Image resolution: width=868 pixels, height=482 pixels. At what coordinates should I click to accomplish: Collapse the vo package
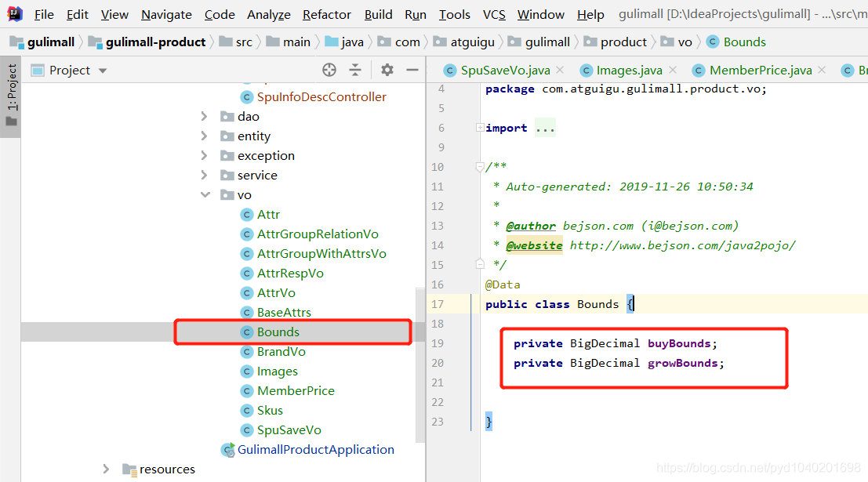point(205,195)
